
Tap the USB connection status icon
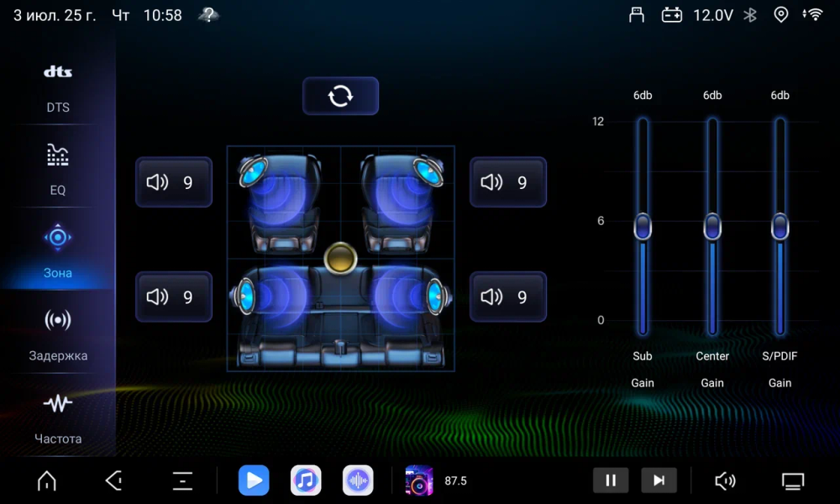point(636,14)
